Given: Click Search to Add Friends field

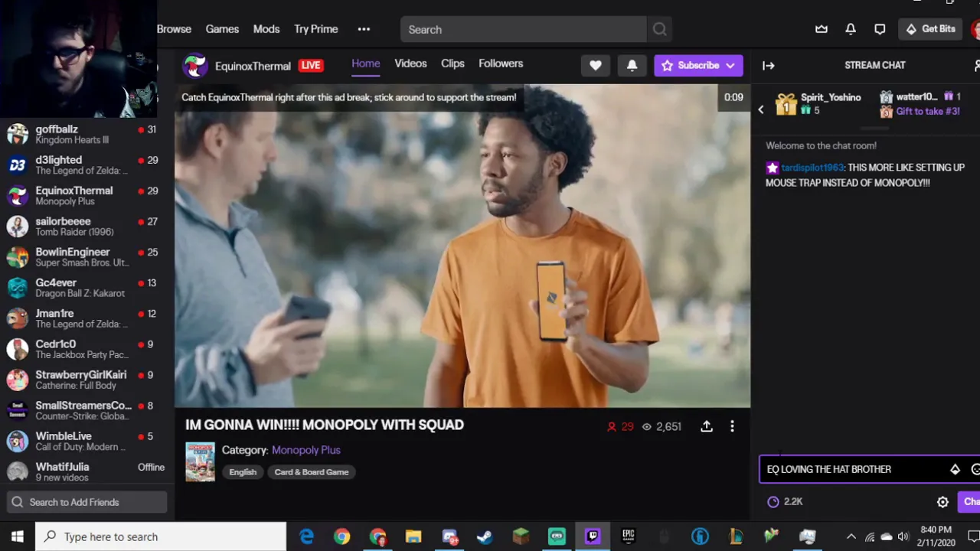Looking at the screenshot, I should coord(87,502).
